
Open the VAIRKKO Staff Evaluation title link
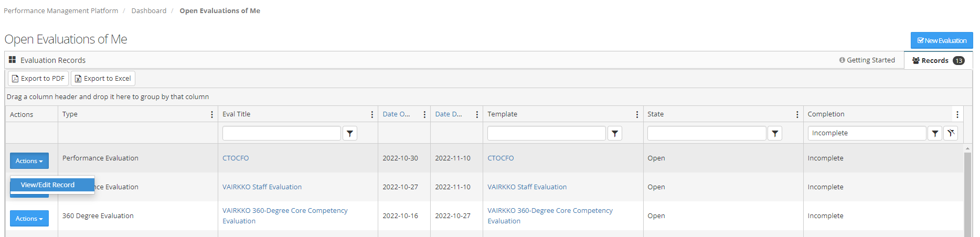262,187
